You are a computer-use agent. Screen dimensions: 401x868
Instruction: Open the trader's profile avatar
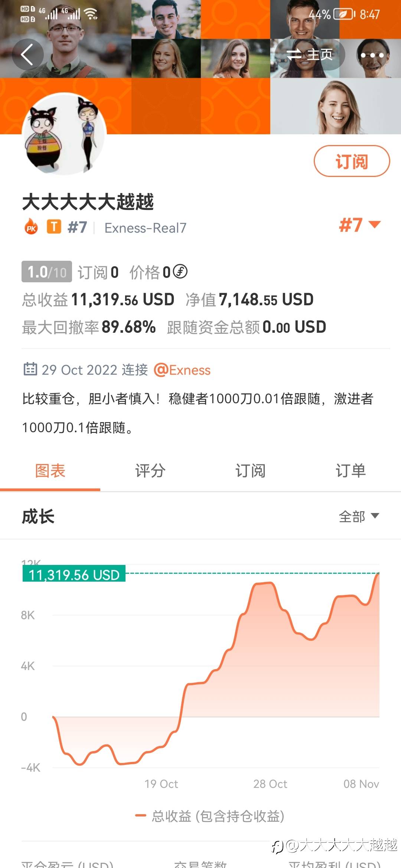(65, 134)
